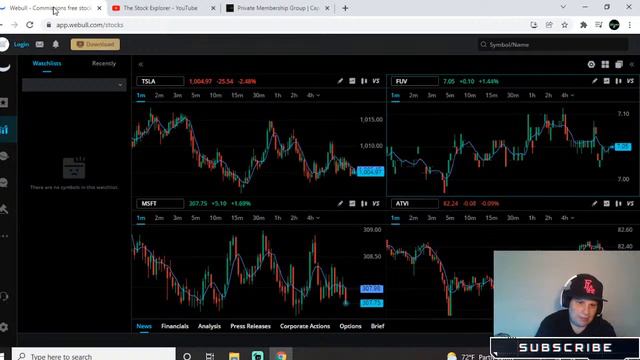Edit the ATVI ticker symbol box
The width and height of the screenshot is (640, 360).
click(415, 203)
